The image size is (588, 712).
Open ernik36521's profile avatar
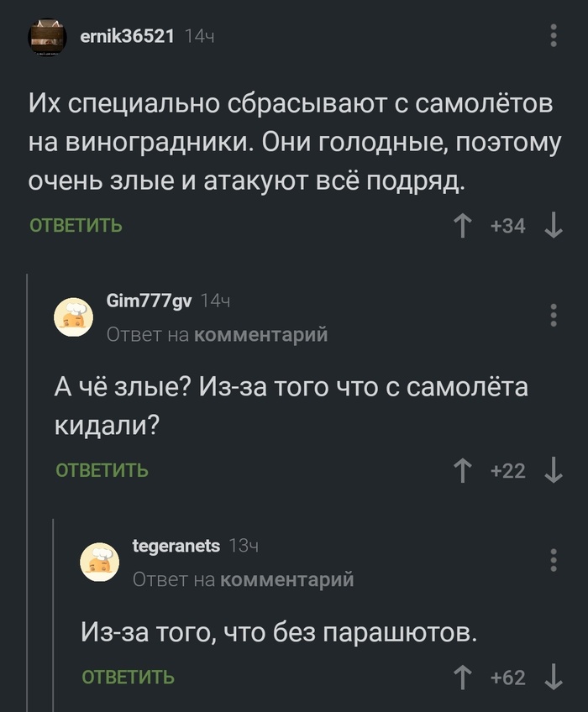(x=48, y=35)
